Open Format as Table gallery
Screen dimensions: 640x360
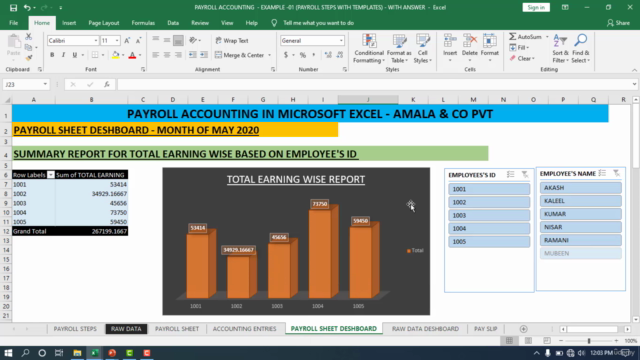pos(399,48)
